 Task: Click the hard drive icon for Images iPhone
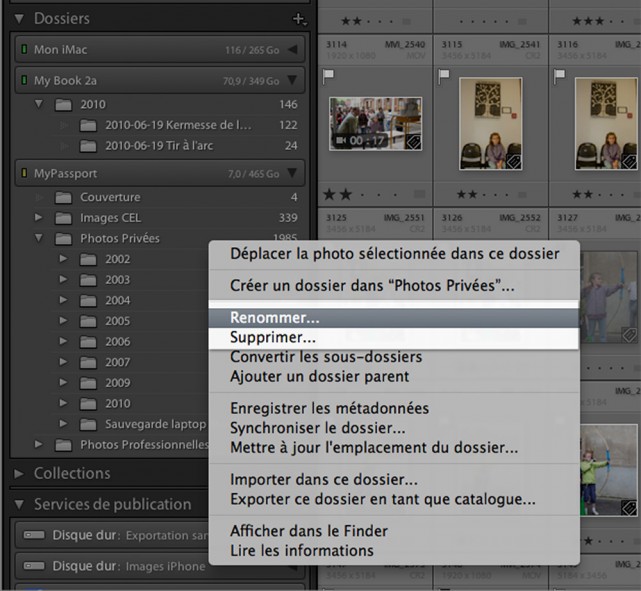34,566
